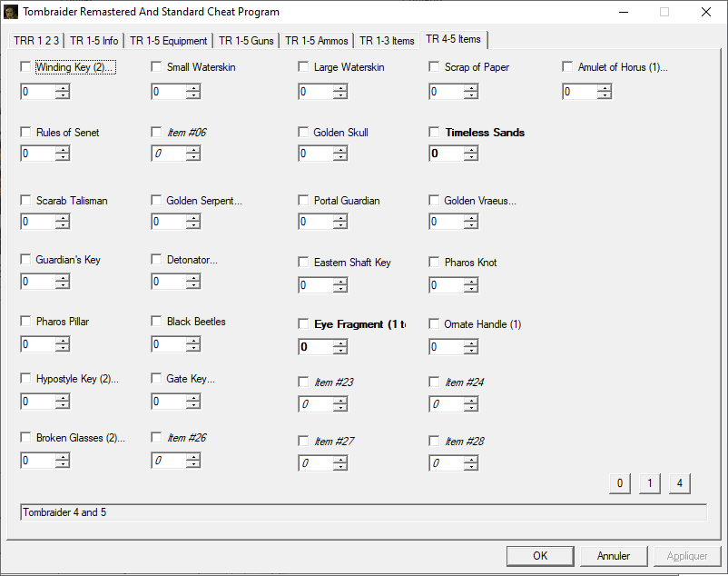Click the 0 preset button
Screen dimensions: 728x576
(x=620, y=483)
